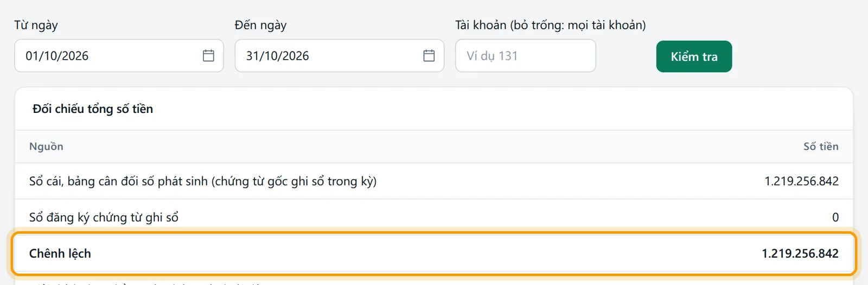This screenshot has width=868, height=285.
Task: Select day 01 in Từ ngày field
Action: pyautogui.click(x=31, y=56)
